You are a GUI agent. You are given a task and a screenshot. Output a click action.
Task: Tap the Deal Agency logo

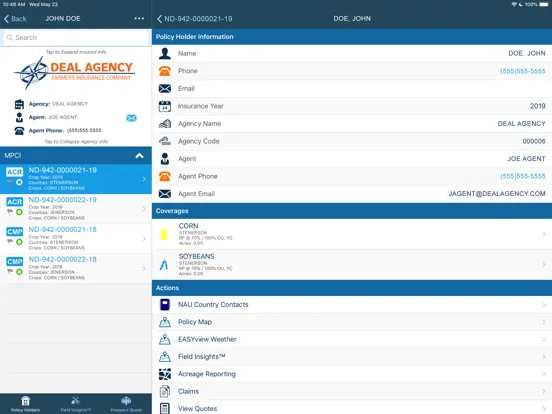pos(75,72)
